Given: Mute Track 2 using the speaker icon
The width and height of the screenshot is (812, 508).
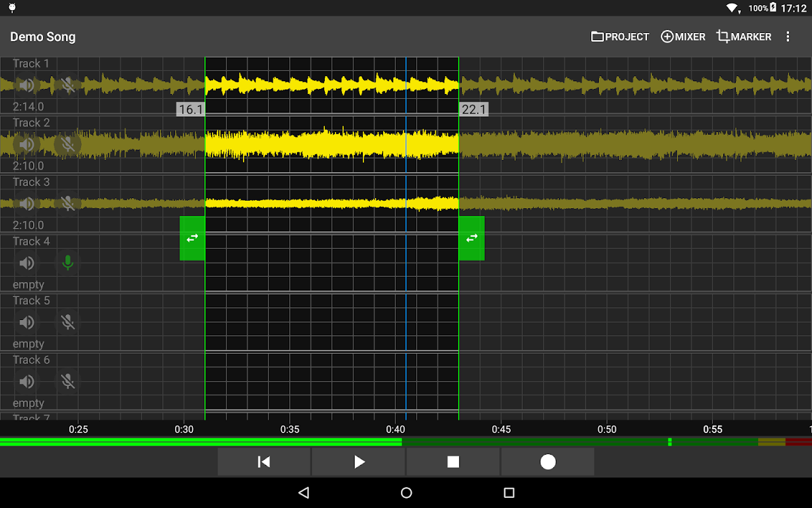Looking at the screenshot, I should pos(27,144).
